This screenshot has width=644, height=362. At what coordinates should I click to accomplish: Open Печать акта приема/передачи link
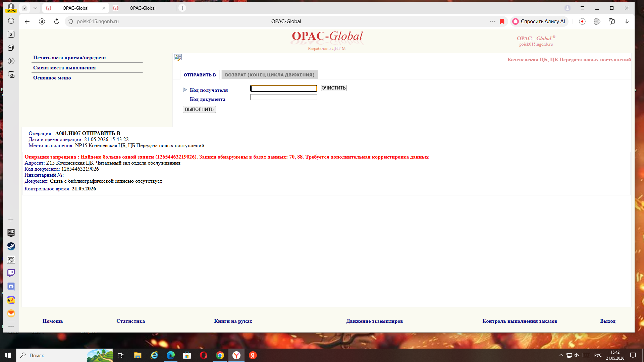(x=69, y=58)
